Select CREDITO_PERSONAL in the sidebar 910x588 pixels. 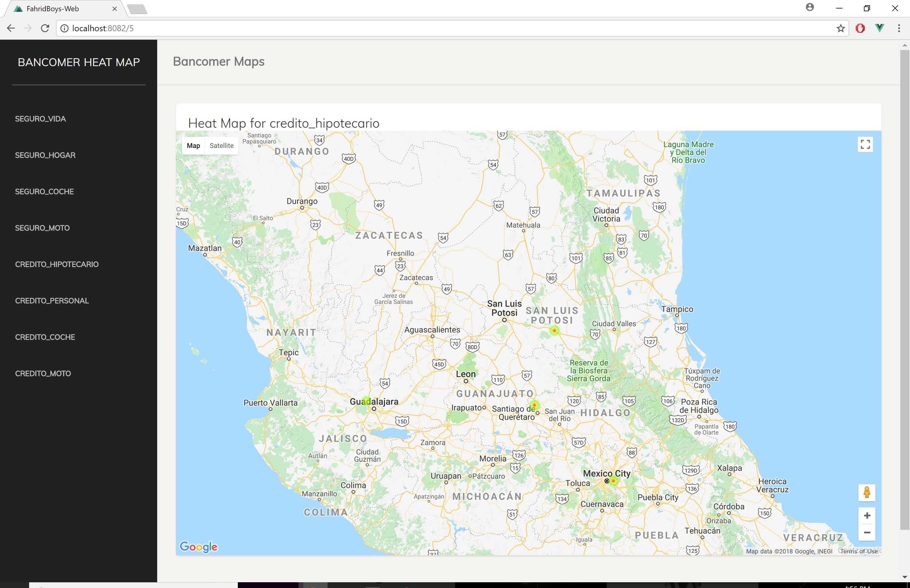coord(52,301)
